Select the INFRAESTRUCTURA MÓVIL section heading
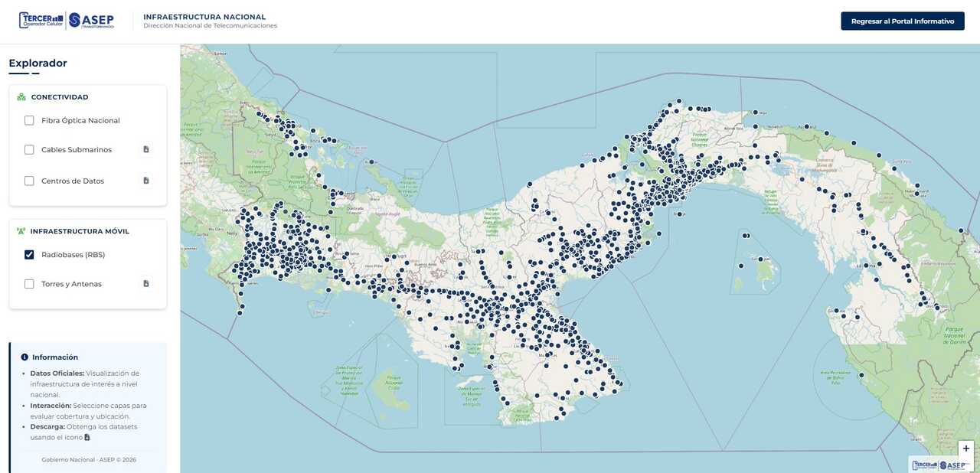980x473 pixels. pyautogui.click(x=80, y=231)
